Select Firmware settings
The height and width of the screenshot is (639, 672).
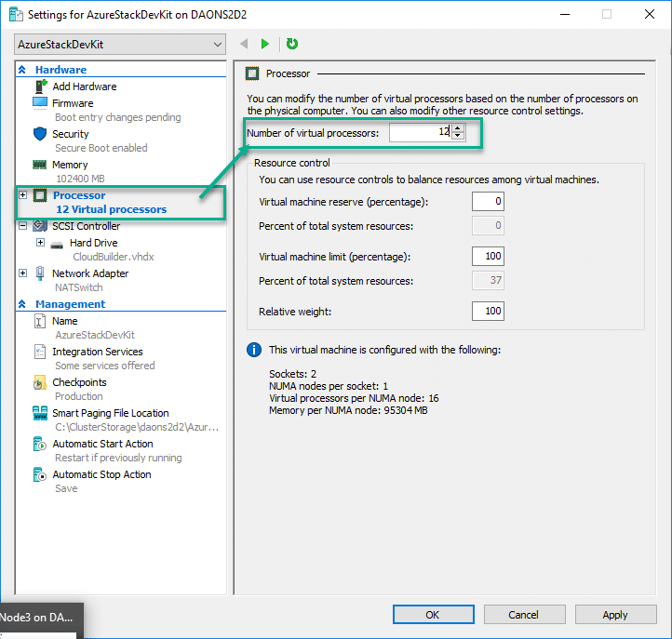tap(73, 103)
